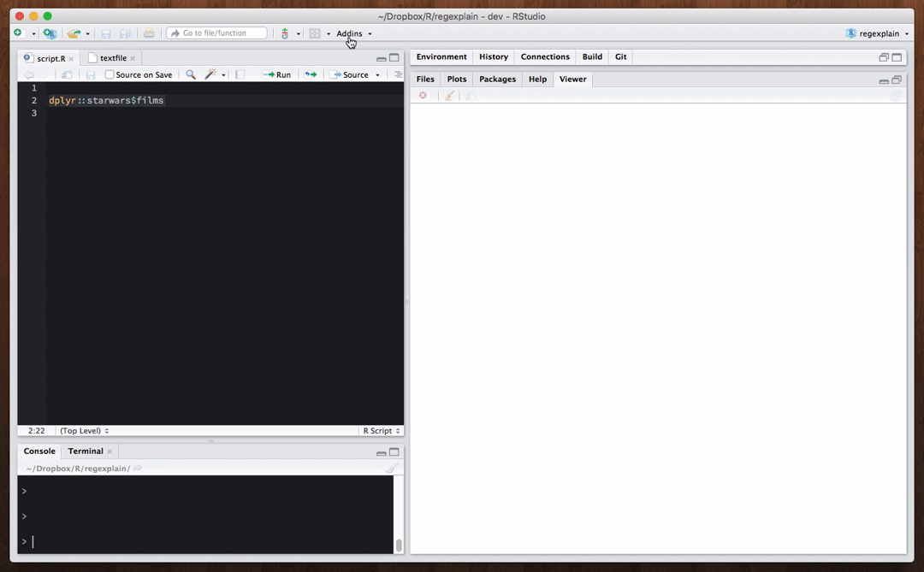Open the (Top Level) scope selector
The width and height of the screenshot is (924, 572).
pos(84,431)
